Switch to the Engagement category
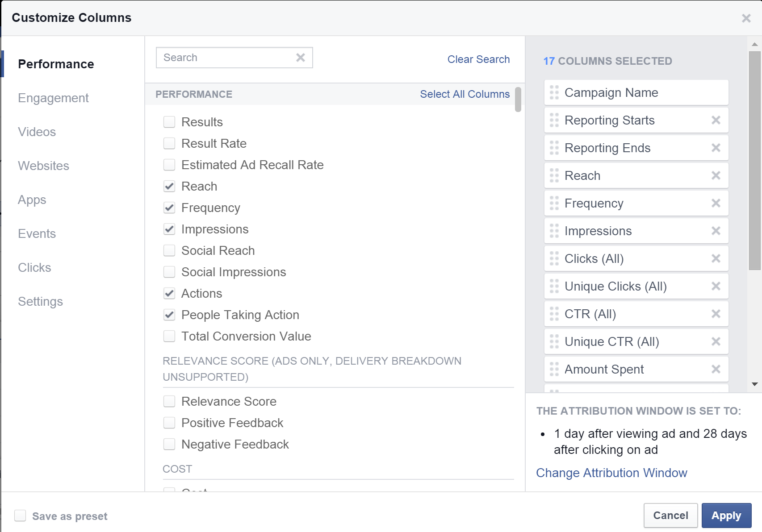 pos(53,98)
